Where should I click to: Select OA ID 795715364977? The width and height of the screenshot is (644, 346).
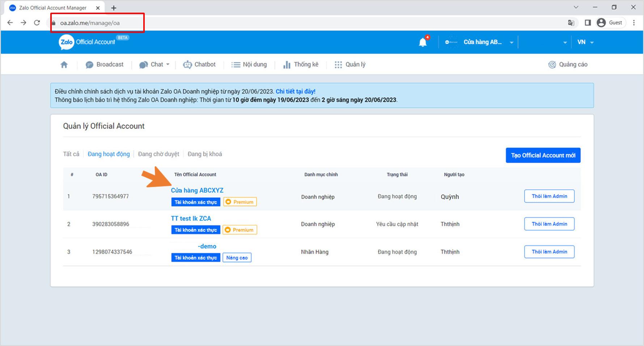click(x=110, y=196)
